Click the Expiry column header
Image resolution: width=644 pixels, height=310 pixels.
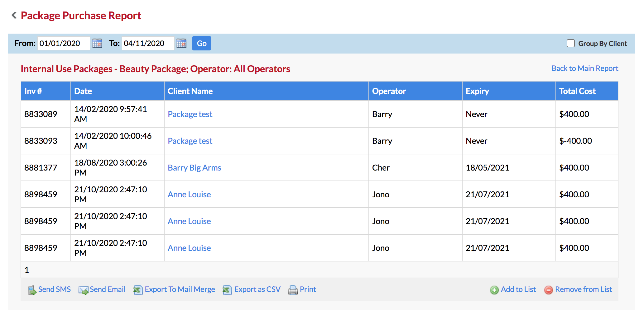(x=509, y=91)
